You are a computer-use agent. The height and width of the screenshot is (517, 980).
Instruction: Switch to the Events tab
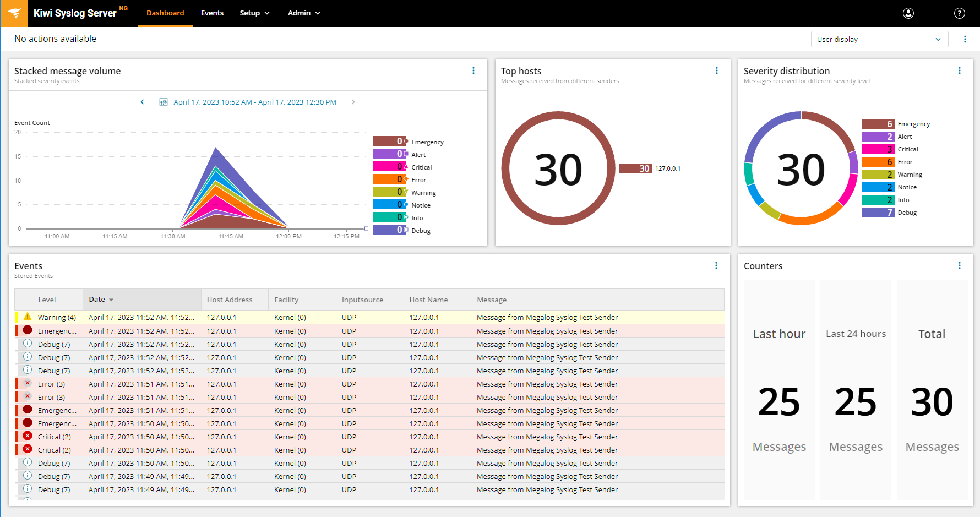pos(212,13)
